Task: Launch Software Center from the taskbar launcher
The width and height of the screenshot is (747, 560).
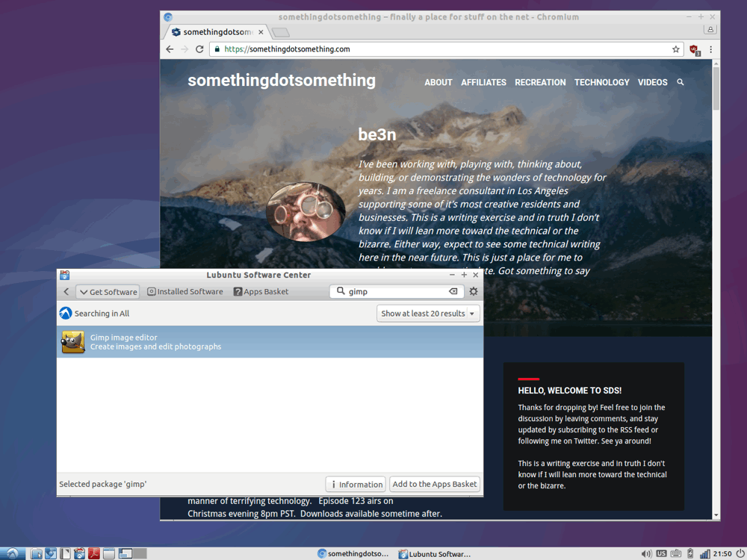Action: tap(80, 553)
